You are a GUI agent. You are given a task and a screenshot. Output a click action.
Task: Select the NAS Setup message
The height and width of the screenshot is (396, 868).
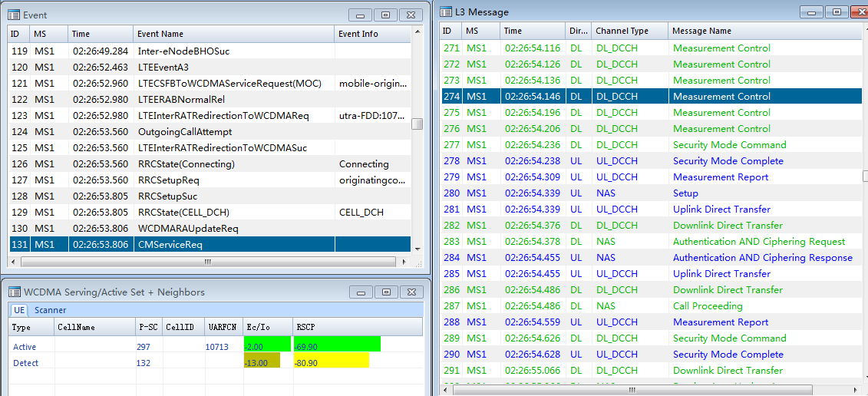tap(651, 193)
